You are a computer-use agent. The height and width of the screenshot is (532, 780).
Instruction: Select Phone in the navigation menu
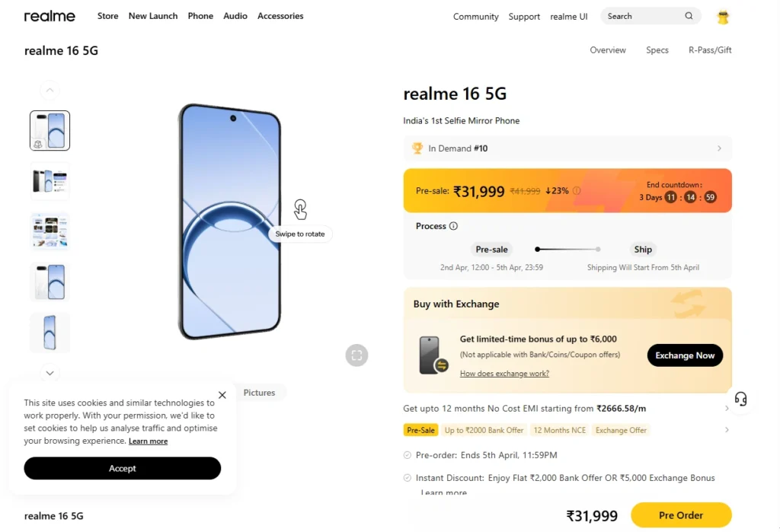pyautogui.click(x=200, y=15)
